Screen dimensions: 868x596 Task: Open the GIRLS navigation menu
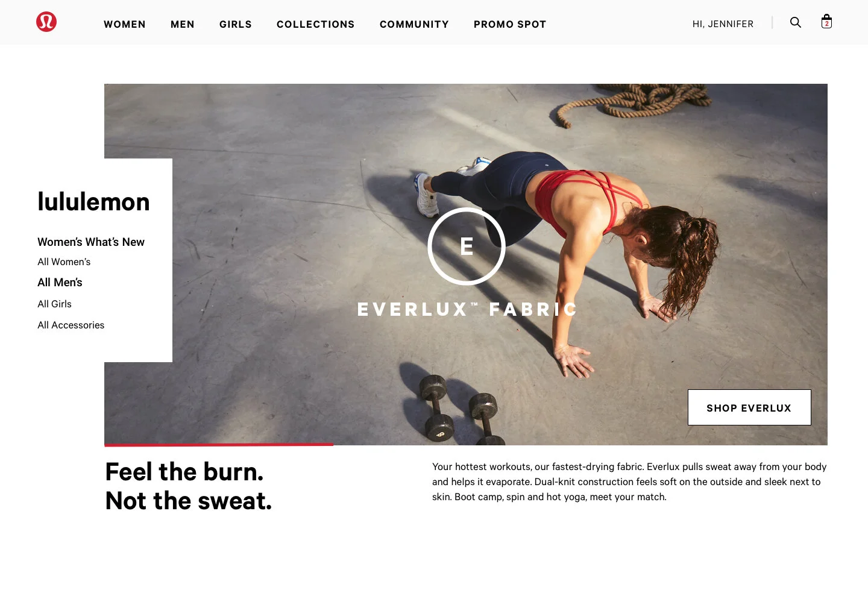[236, 24]
